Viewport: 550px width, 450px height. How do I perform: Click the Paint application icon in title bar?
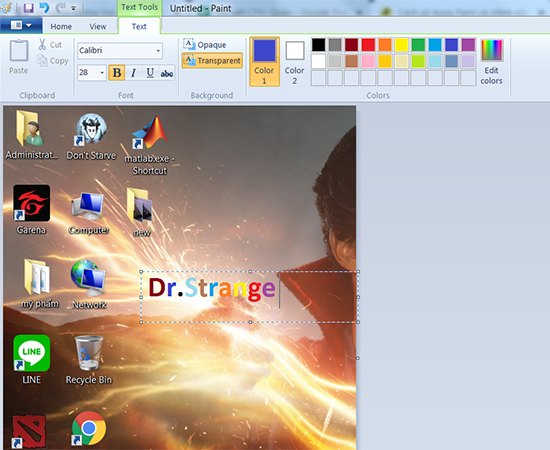[x=6, y=8]
